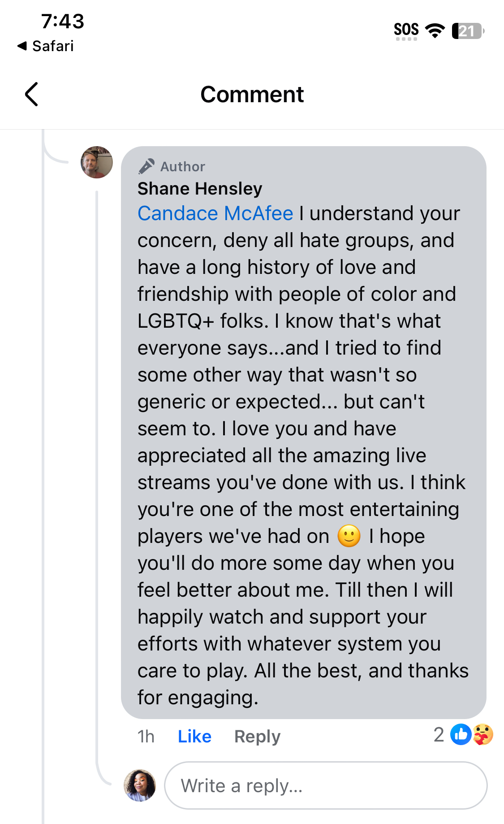This screenshot has width=504, height=824.
Task: Like Shane Hensley's comment
Action: click(194, 737)
